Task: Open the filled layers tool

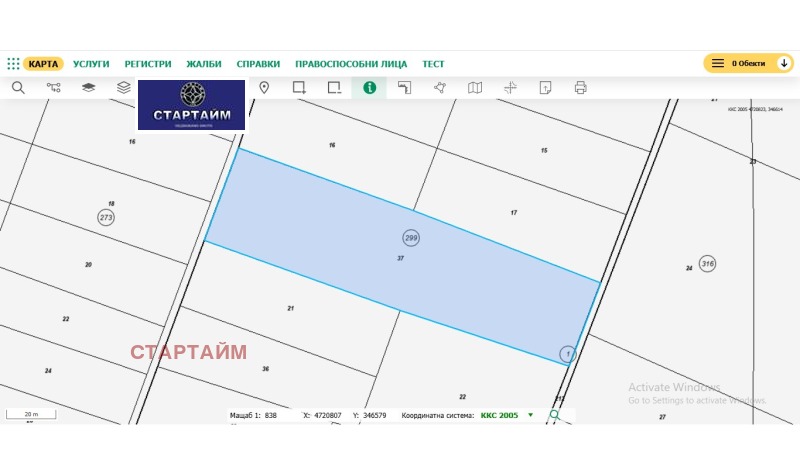Action: coord(89,88)
